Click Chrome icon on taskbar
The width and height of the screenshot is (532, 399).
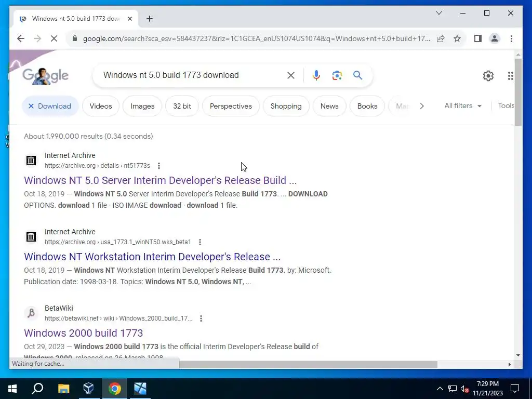[x=115, y=389]
